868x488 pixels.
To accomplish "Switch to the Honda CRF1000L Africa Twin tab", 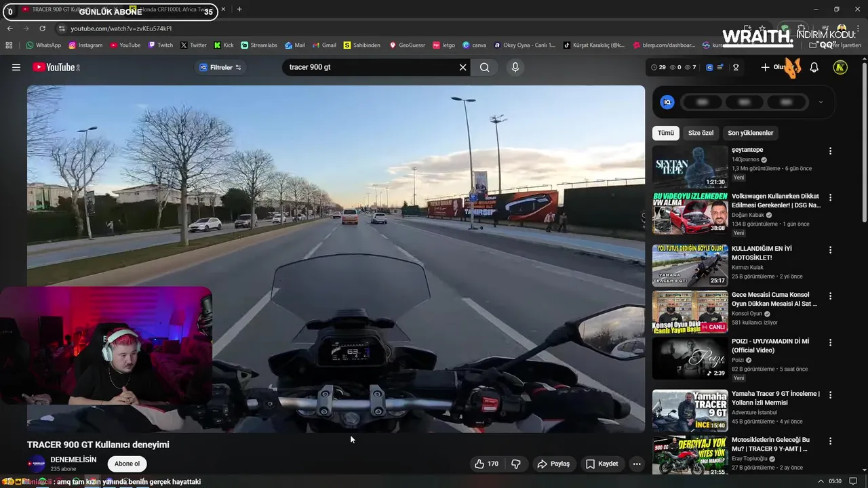I will 178,9.
